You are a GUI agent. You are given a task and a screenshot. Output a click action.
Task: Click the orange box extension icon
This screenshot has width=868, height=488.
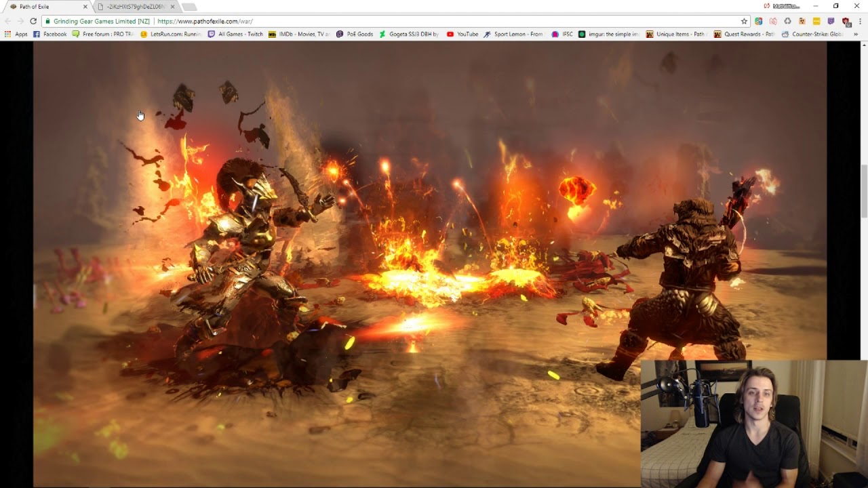pyautogui.click(x=802, y=21)
